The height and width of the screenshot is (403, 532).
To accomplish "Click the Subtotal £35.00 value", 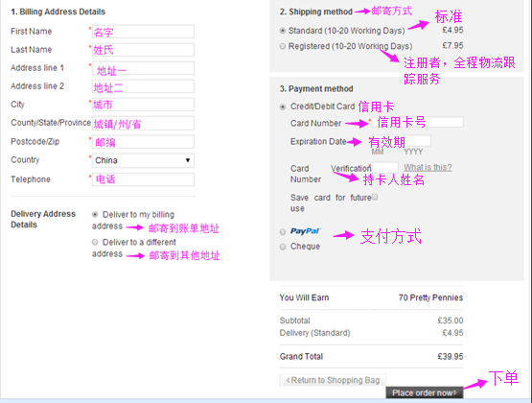I will [x=451, y=320].
